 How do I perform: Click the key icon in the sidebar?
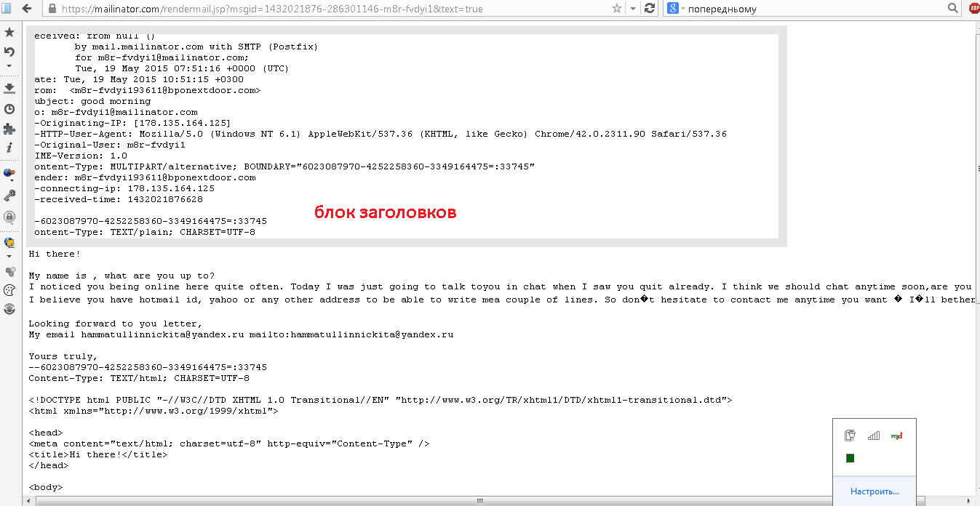point(9,195)
